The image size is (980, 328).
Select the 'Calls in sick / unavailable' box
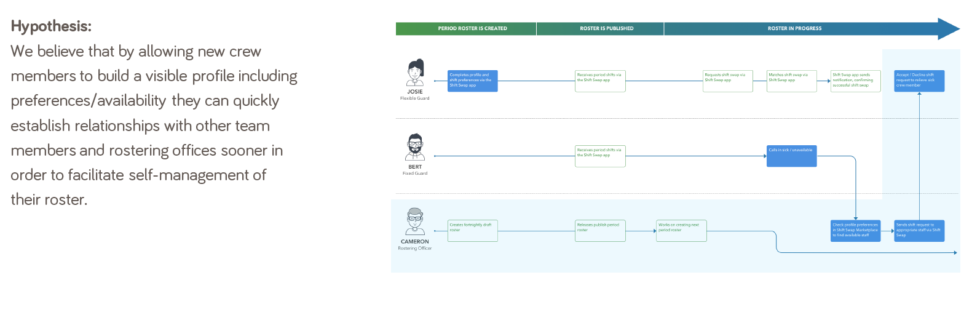[791, 156]
